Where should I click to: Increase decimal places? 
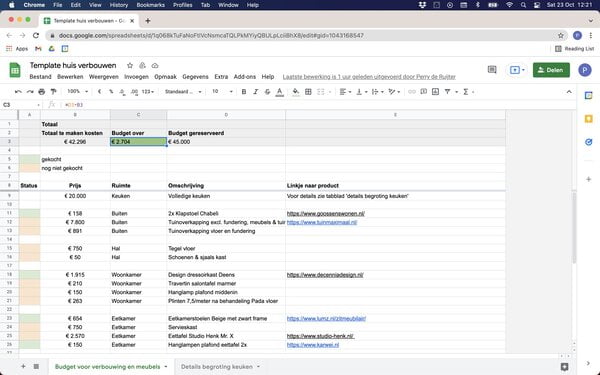[x=134, y=92]
